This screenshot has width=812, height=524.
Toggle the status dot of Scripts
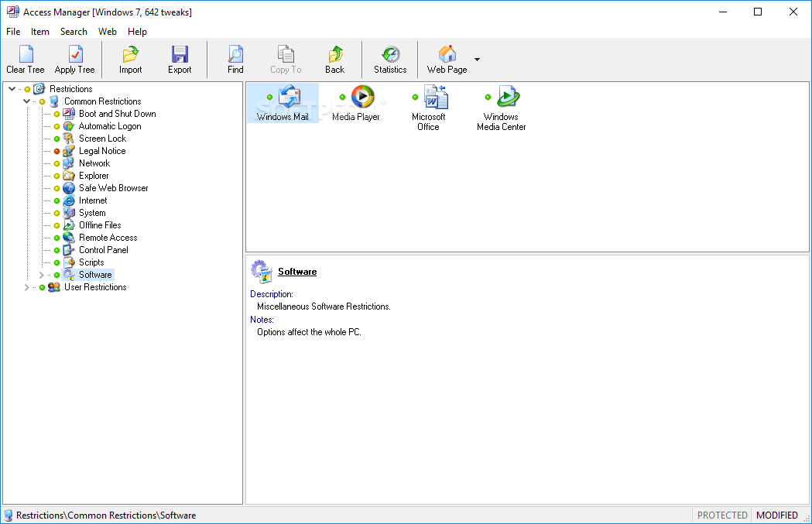(57, 262)
